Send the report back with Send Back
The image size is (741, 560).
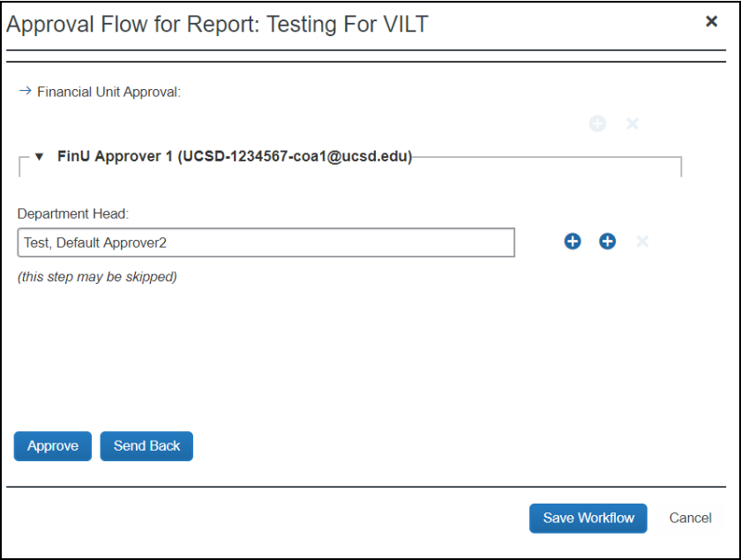(146, 446)
